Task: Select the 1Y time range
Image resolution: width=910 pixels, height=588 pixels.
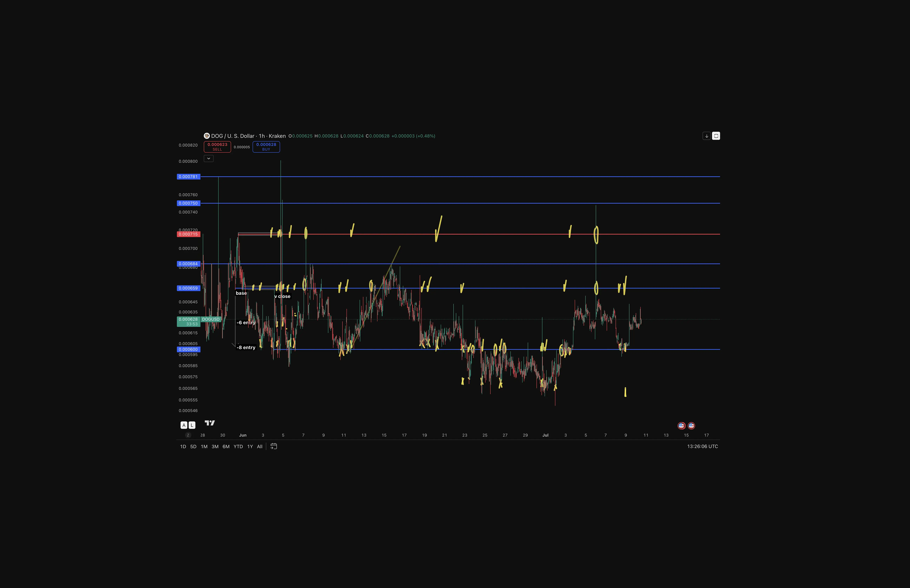Action: click(x=250, y=447)
